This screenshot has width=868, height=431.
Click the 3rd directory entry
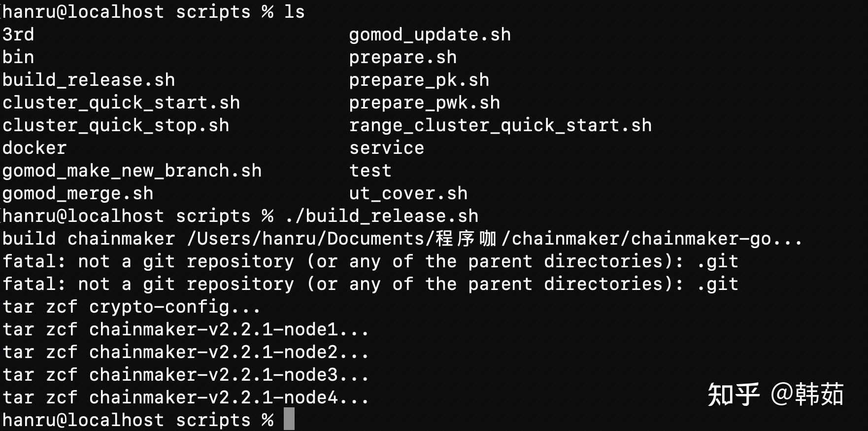(18, 35)
